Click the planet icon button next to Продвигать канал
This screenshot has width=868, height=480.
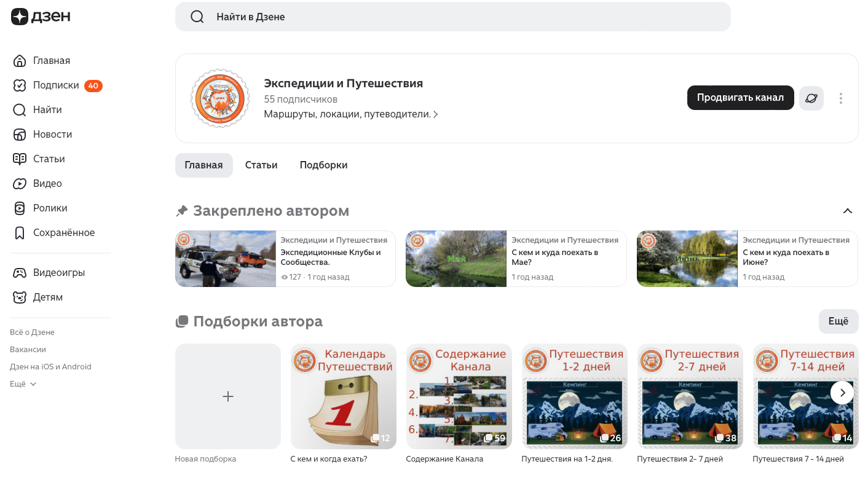tap(811, 98)
